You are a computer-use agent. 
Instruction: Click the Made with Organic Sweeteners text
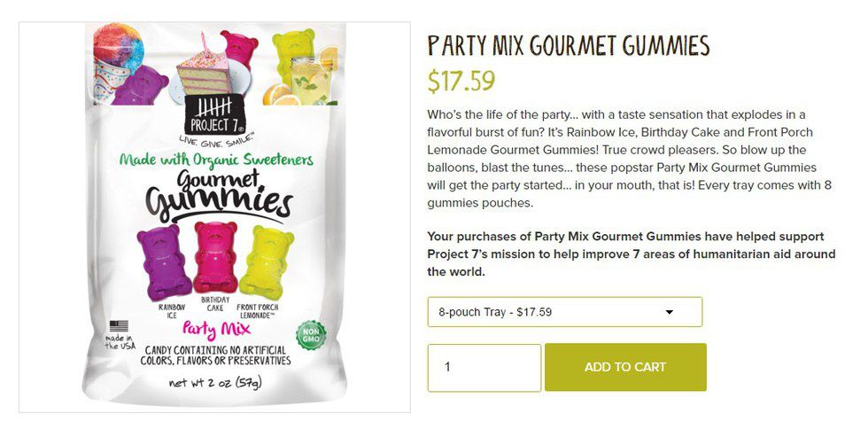click(x=216, y=160)
